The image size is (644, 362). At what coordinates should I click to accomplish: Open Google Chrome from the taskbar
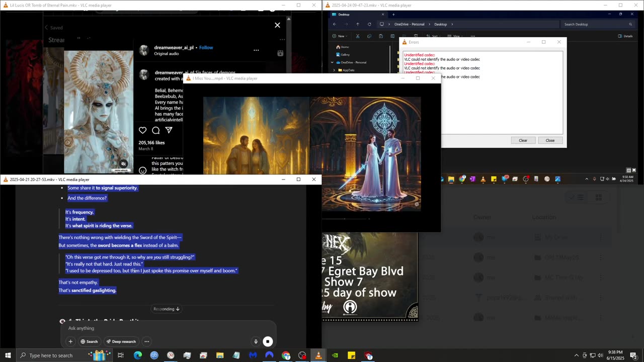click(x=286, y=355)
